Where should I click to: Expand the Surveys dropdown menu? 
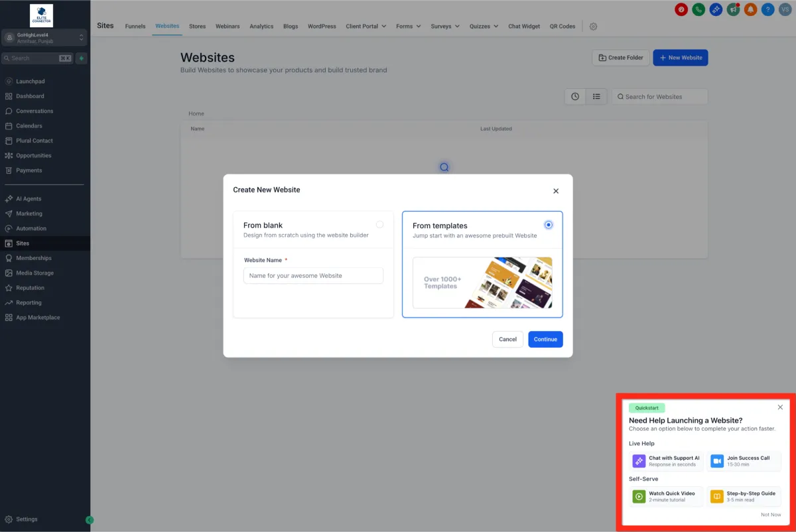click(x=445, y=27)
